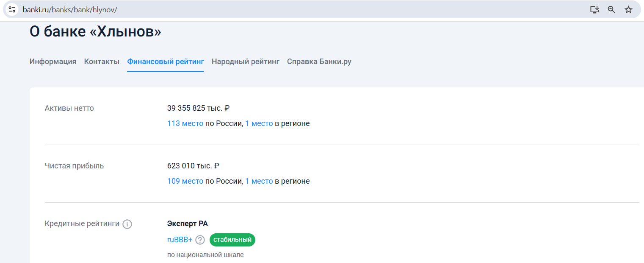The width and height of the screenshot is (644, 263).
Task: Click the green стабильный badge
Action: 232,240
